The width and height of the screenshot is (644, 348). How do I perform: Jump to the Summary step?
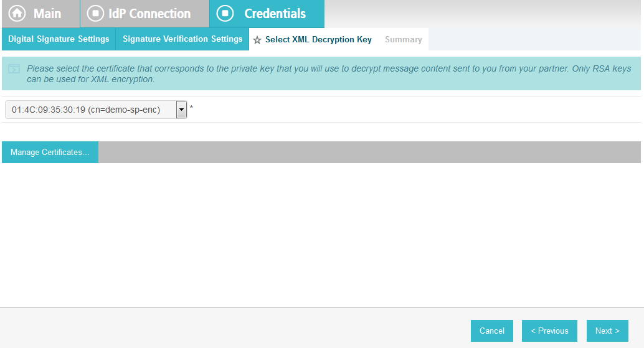404,39
